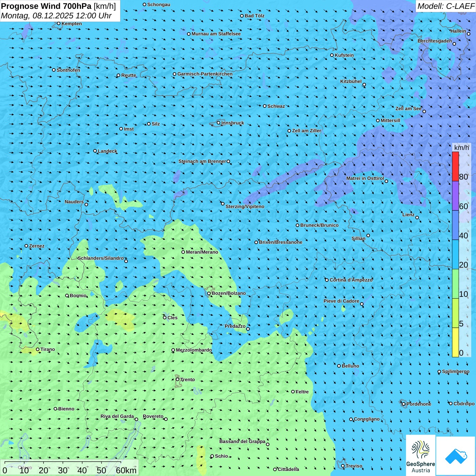The image size is (476, 476).
Task: Click the Predazzo city label
Action: click(x=235, y=326)
